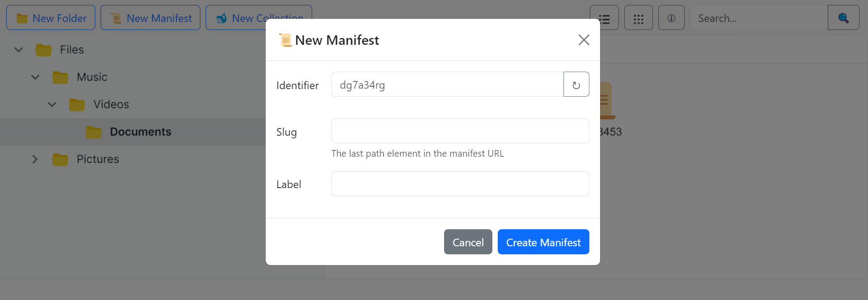Expand the Pictures folder
Image resolution: width=868 pixels, height=300 pixels.
35,159
